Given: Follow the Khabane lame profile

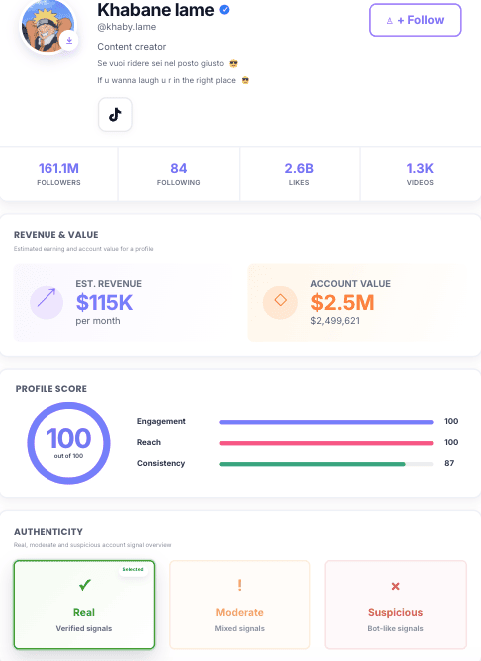Looking at the screenshot, I should pyautogui.click(x=415, y=20).
